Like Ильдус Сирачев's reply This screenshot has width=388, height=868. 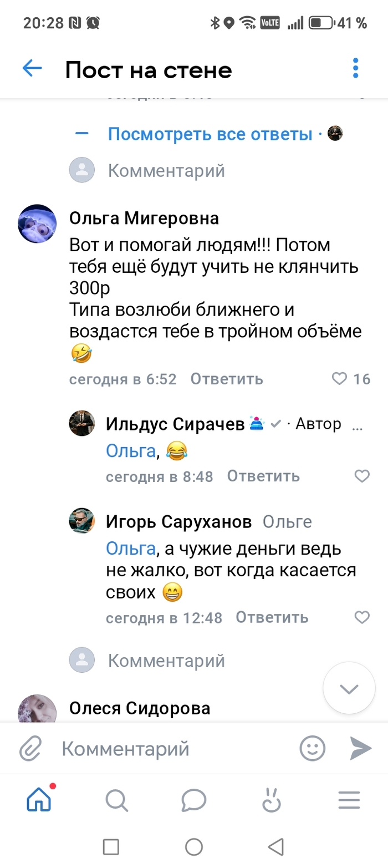[x=362, y=476]
